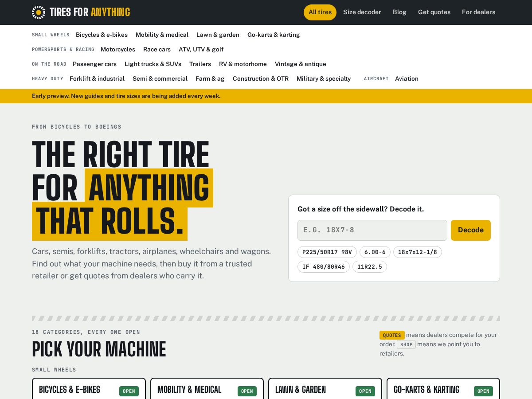Screen dimensions: 532x399
Task: Click OPEN badge on Lawn & Garden card
Action: click(365, 391)
